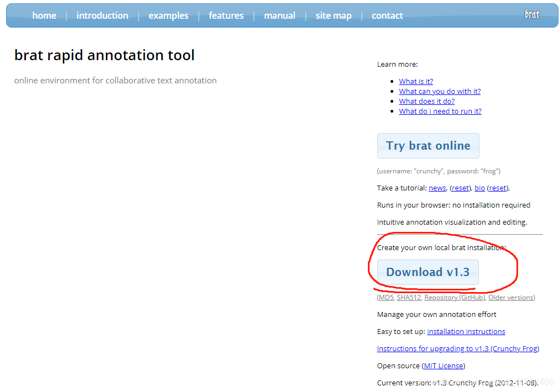559x392 pixels.
Task: Click the Try brat online button
Action: point(428,146)
